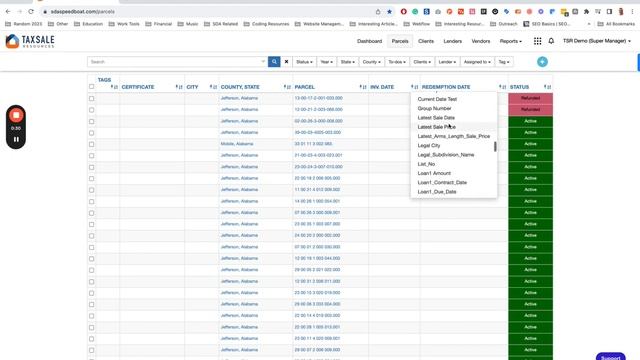The image size is (640, 360).
Task: Click the scrollbar thumb in the dropdown list
Action: click(x=495, y=146)
